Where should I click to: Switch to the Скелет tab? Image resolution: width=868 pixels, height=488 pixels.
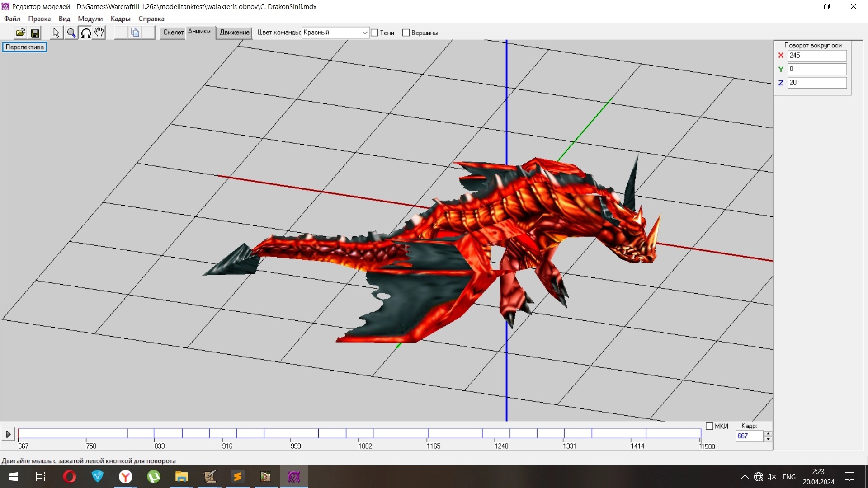(x=173, y=32)
